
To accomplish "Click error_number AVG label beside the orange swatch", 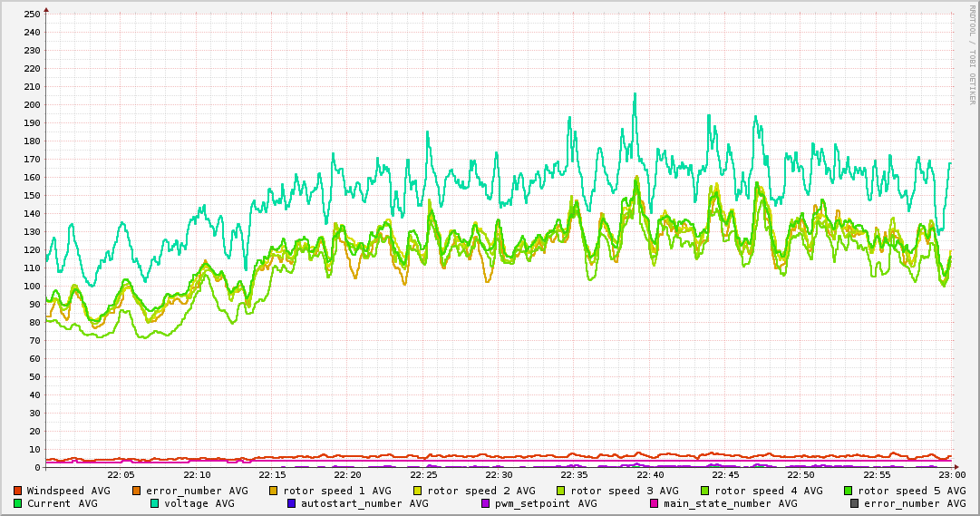I will click(197, 491).
